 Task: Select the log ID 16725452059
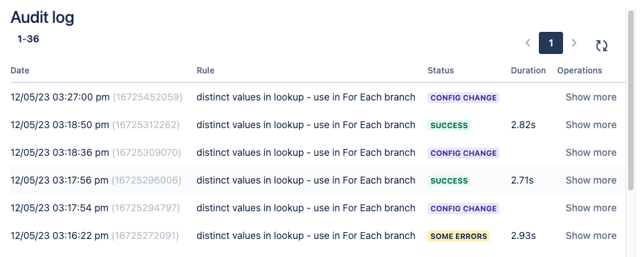[147, 97]
